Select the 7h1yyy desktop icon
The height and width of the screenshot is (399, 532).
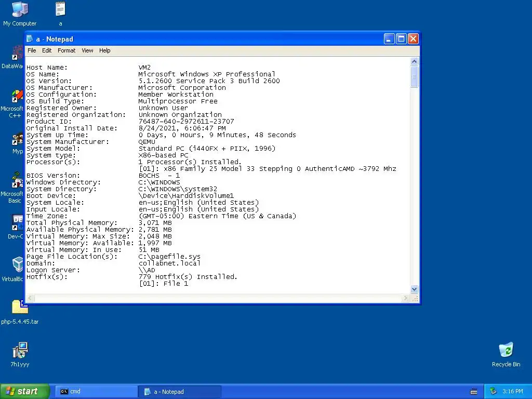pyautogui.click(x=20, y=354)
